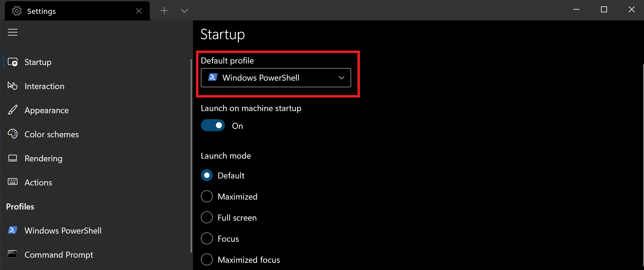
Task: Select Full screen launch mode
Action: click(207, 218)
